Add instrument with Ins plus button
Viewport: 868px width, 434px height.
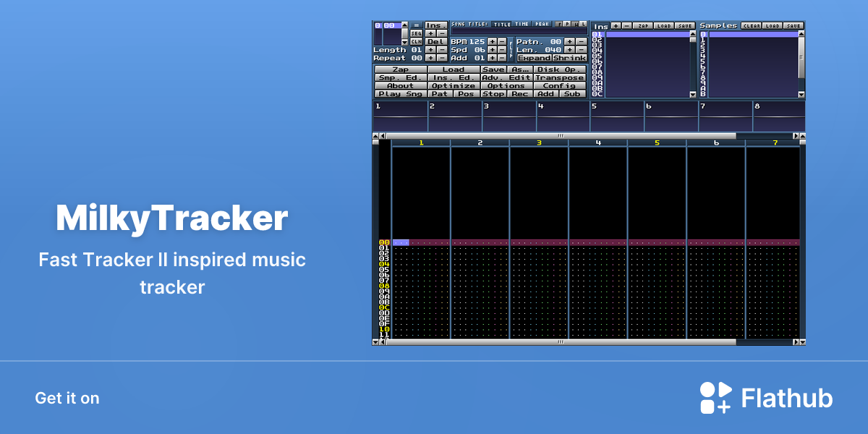tap(616, 25)
